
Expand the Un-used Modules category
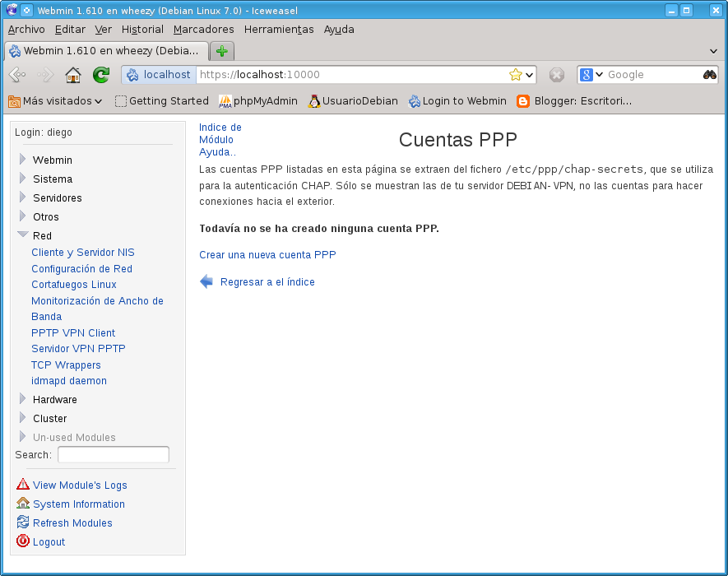click(22, 437)
